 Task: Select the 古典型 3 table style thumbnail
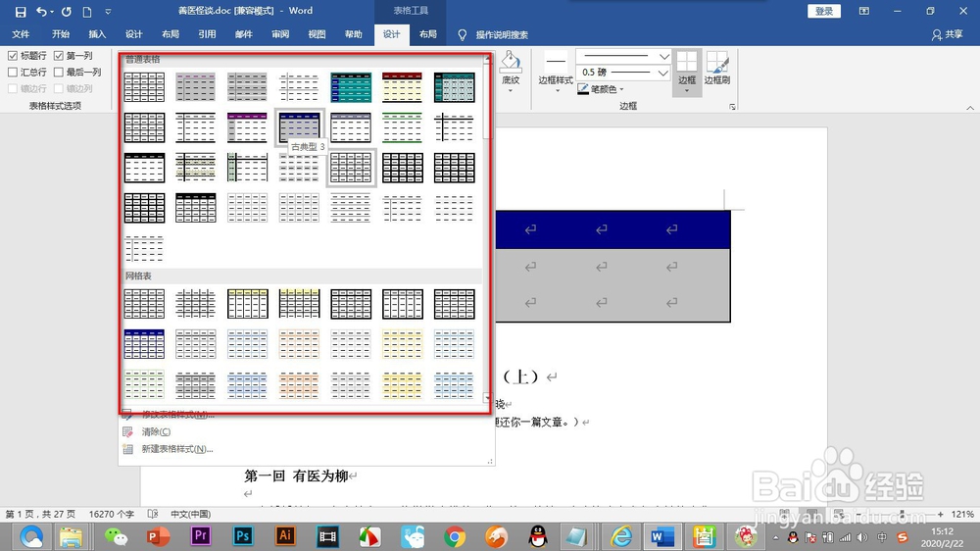(299, 127)
